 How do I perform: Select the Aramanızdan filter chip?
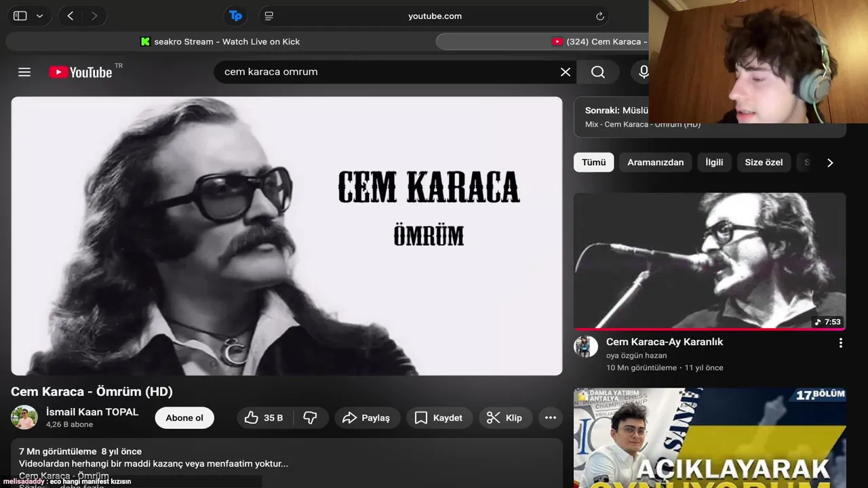[656, 162]
